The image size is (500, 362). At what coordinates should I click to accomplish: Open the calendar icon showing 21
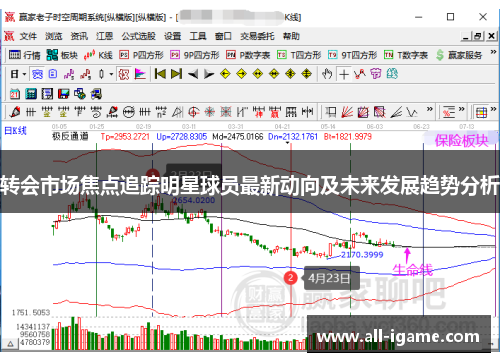tap(15, 94)
